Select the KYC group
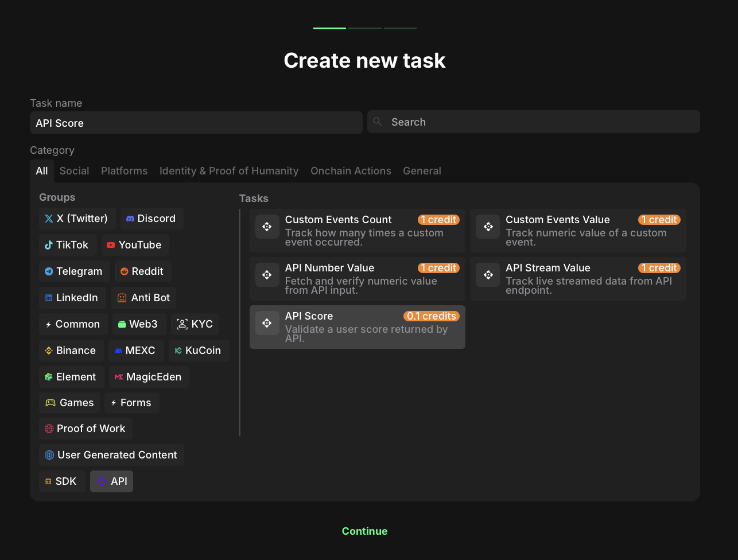Image resolution: width=738 pixels, height=560 pixels. tap(195, 324)
